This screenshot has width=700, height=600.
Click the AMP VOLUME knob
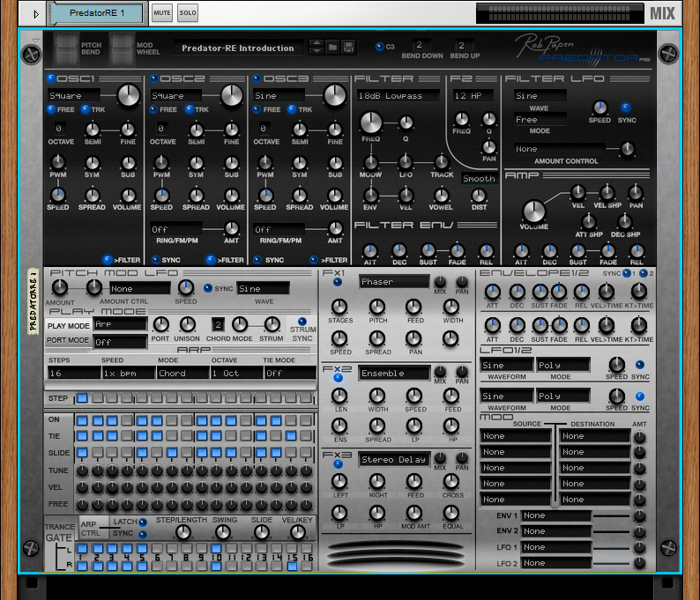click(533, 211)
